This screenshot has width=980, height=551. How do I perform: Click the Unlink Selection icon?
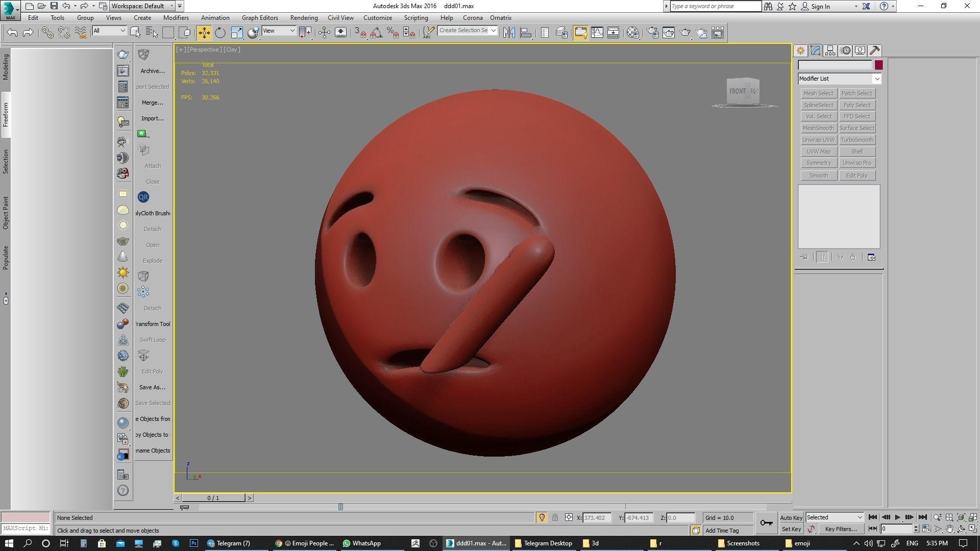(64, 33)
